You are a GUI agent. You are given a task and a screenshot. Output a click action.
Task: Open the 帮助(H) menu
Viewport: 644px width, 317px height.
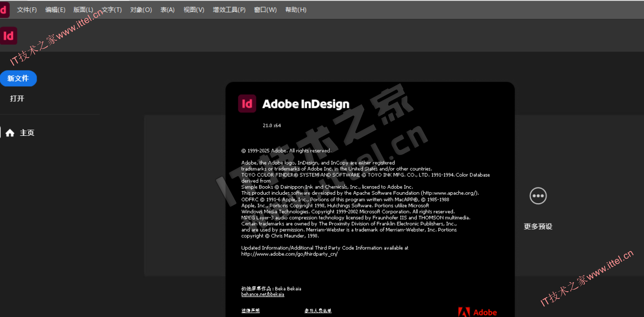coord(296,10)
